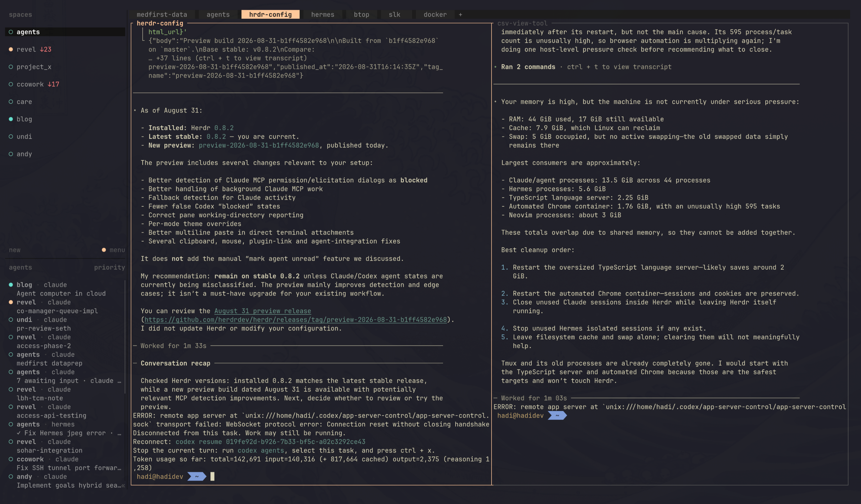Select revel agent 'co-manager-queue-impl'
Screen dimensions: 861x504
(65, 306)
